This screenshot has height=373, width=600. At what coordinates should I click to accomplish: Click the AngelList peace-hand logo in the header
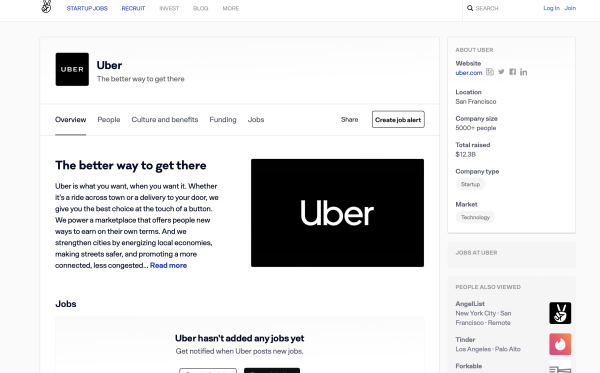[46, 7]
